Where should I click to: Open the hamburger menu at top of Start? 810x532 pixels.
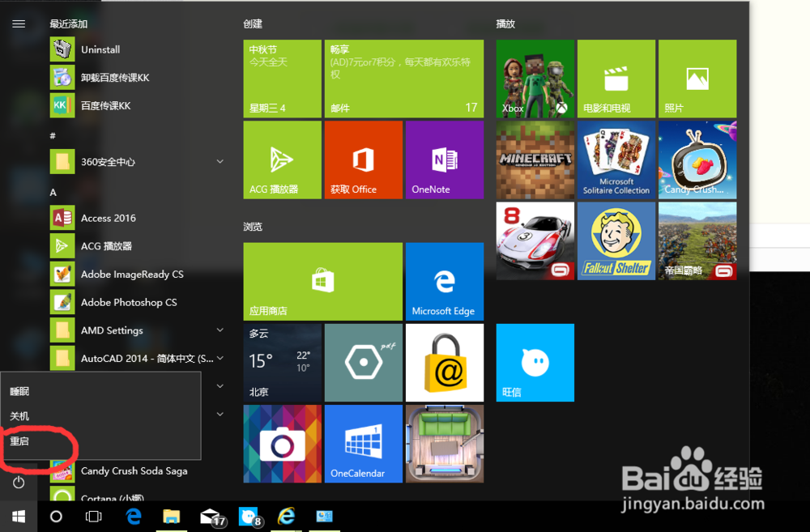pos(19,23)
